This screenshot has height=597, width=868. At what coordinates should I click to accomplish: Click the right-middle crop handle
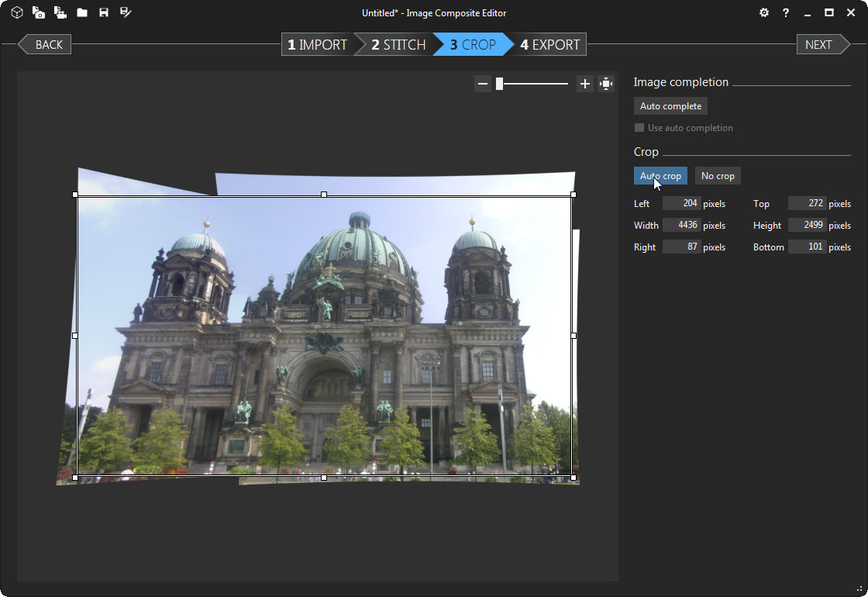point(573,336)
